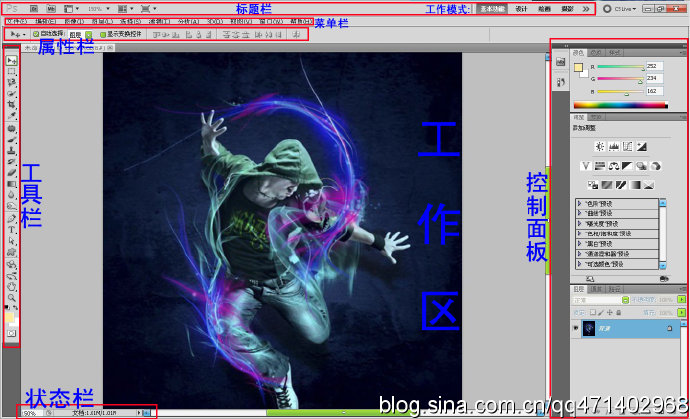Screen dimensions: 690x419
Task: Expand the '黑白' presets group
Action: [x=580, y=243]
